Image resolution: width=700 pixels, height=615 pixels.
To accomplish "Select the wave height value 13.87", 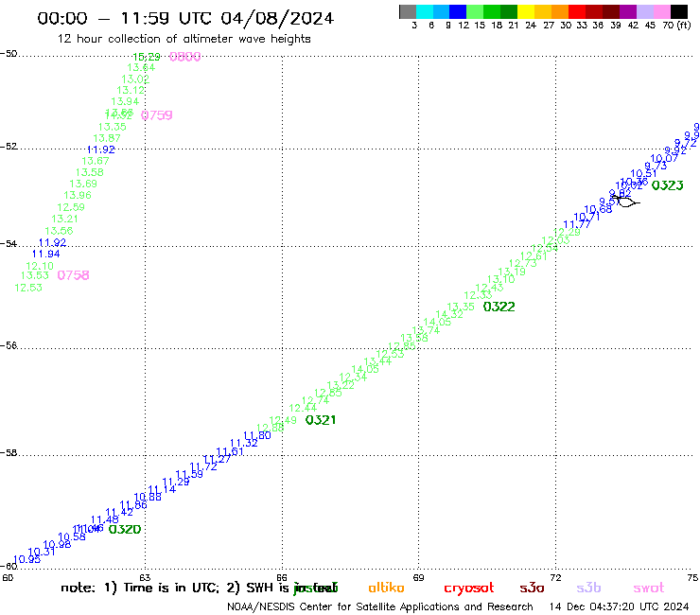I will pyautogui.click(x=107, y=138).
